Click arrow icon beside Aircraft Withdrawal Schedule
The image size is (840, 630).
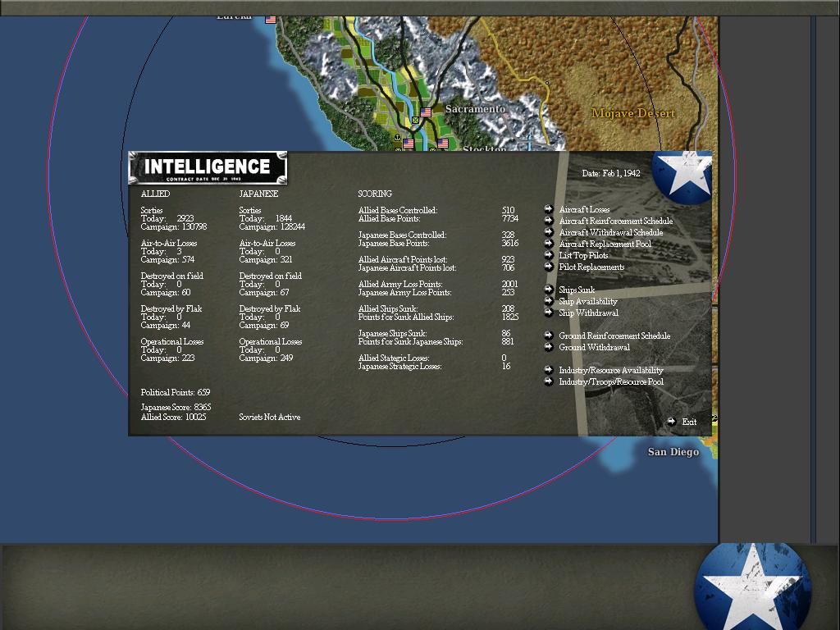549,232
